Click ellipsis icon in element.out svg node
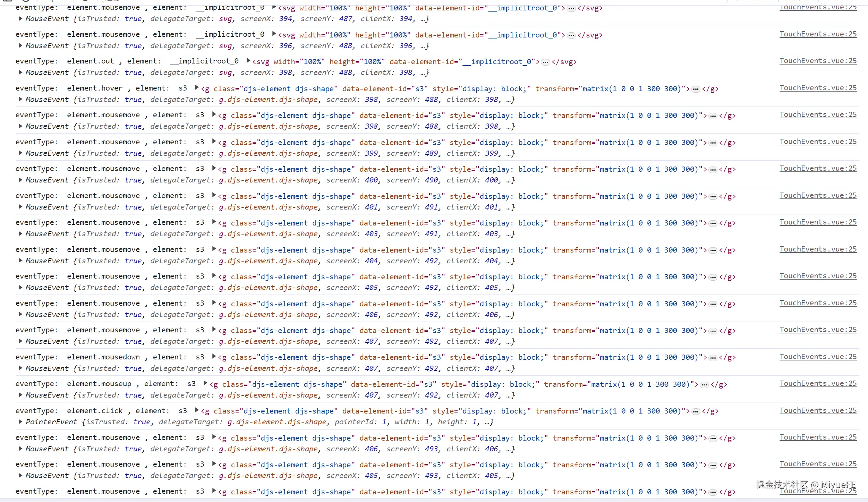Screen dimensions: 868x502 [x=546, y=62]
